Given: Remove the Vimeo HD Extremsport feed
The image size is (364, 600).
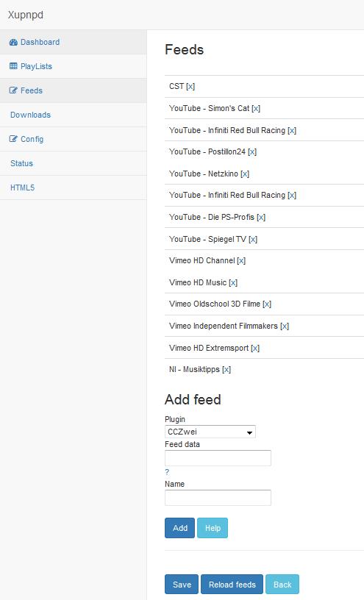Looking at the screenshot, I should tap(255, 349).
